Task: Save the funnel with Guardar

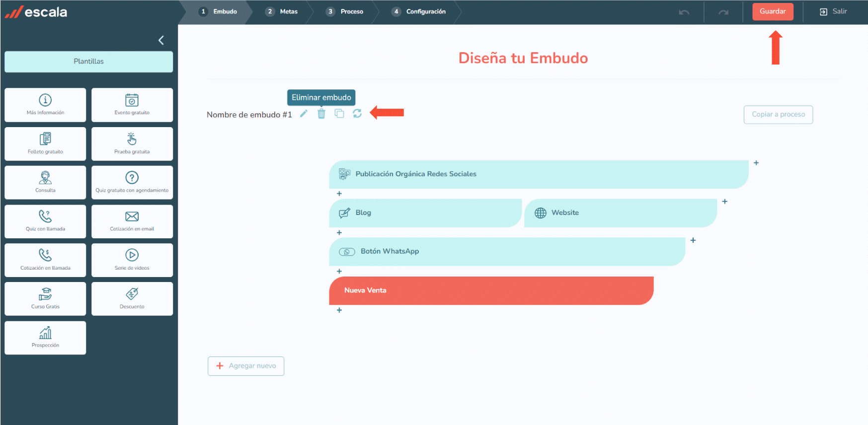Action: [x=773, y=11]
